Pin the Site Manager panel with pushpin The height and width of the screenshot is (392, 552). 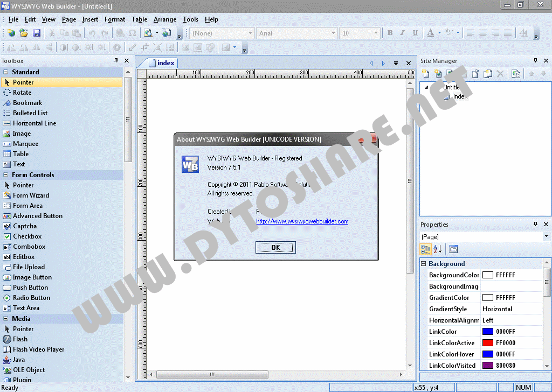pos(535,60)
